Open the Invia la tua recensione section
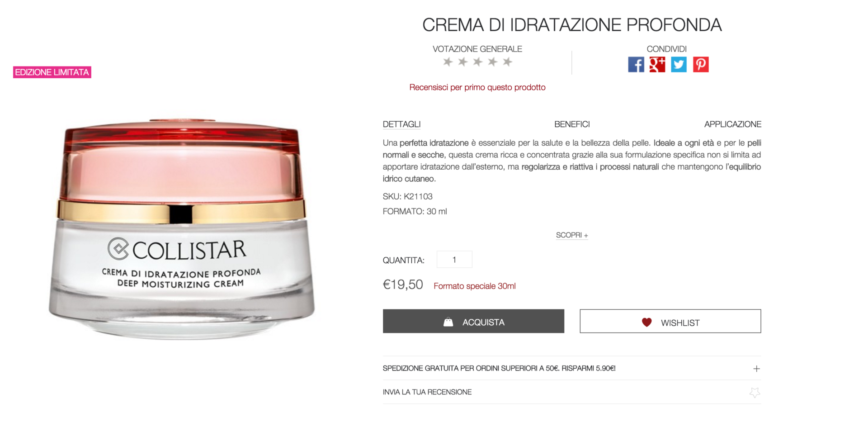Image resolution: width=868 pixels, height=422 pixels. pos(572,392)
